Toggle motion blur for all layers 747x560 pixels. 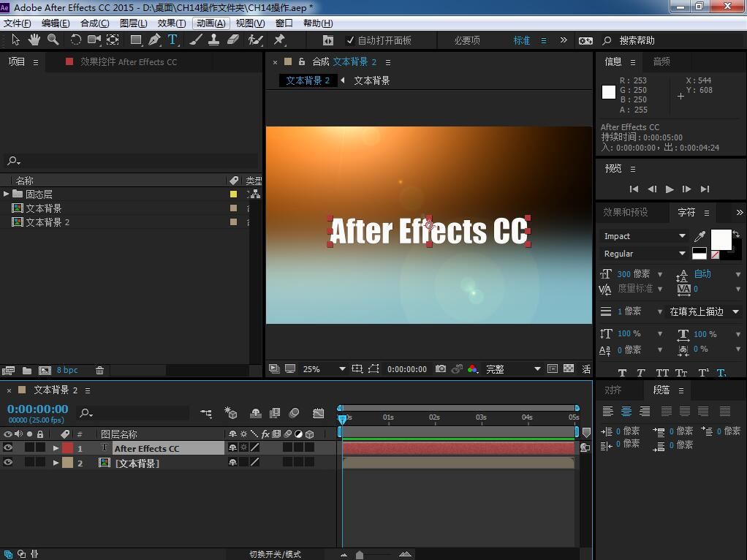pyautogui.click(x=294, y=413)
